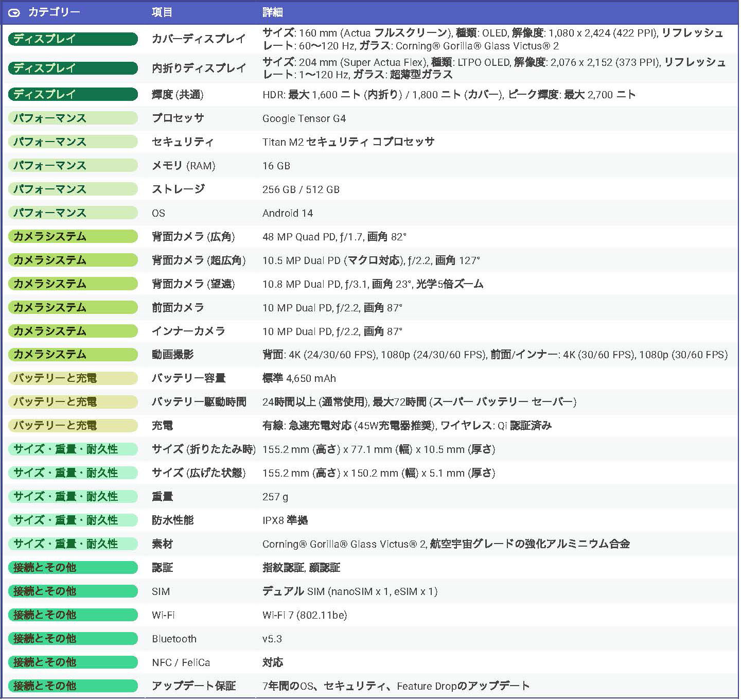Click the 10.5 MP Dual PD detail
The height and width of the screenshot is (700, 741).
click(371, 260)
